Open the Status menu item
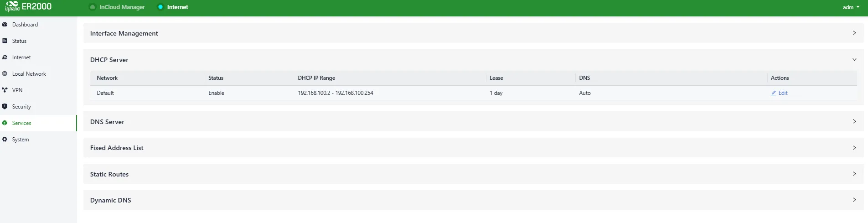Image resolution: width=868 pixels, height=223 pixels. (x=38, y=41)
